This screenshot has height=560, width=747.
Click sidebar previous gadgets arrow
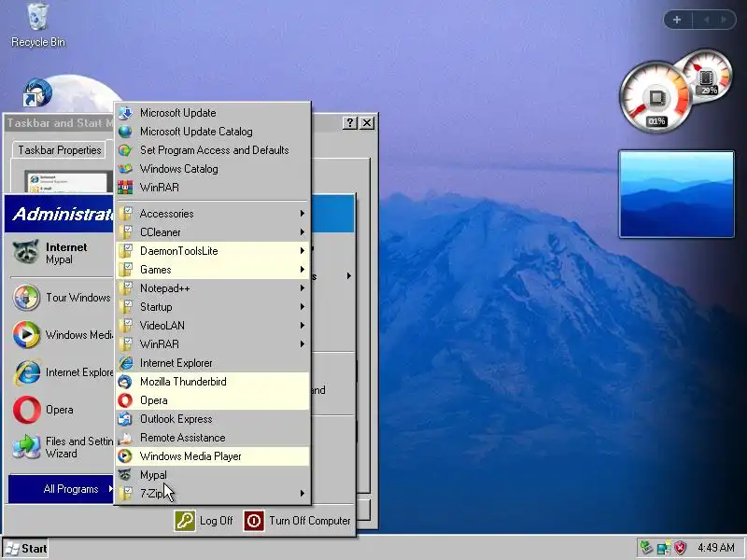point(706,20)
